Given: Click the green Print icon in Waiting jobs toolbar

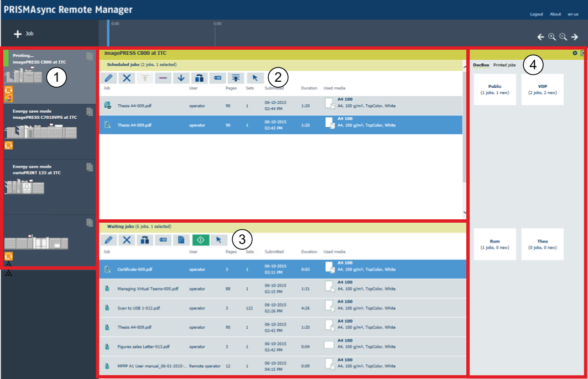Looking at the screenshot, I should (201, 240).
